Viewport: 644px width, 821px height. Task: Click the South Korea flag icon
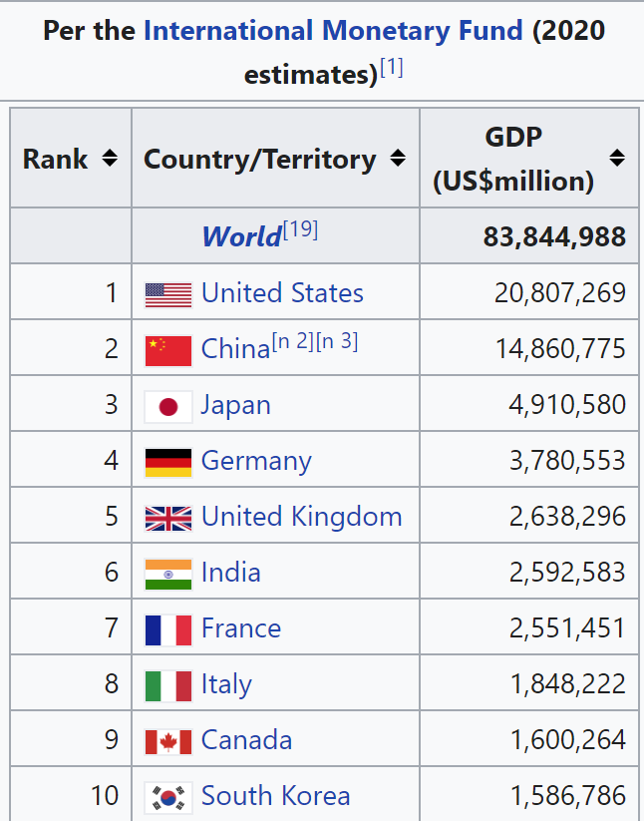[167, 796]
